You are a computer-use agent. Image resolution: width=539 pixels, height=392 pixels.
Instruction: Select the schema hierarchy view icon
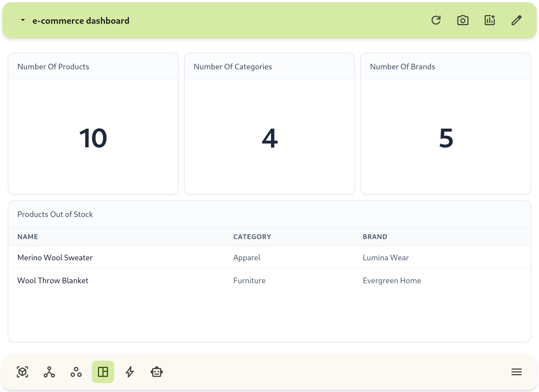tap(49, 372)
